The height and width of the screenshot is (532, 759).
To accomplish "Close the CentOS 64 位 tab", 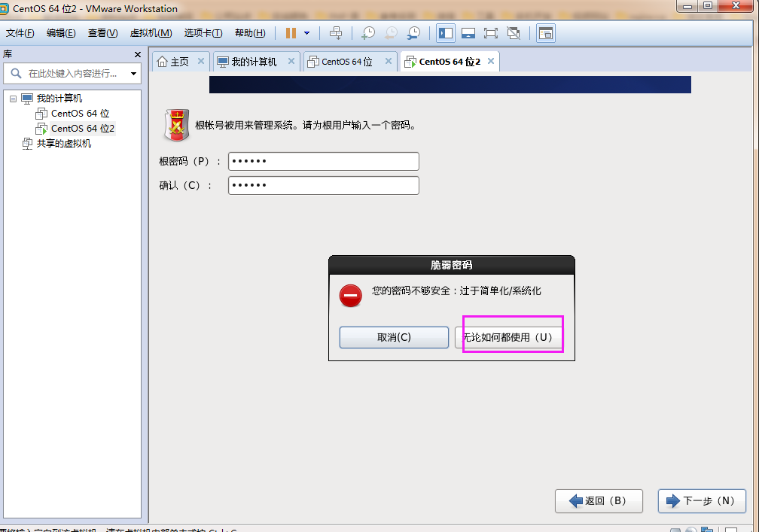I will pyautogui.click(x=389, y=61).
